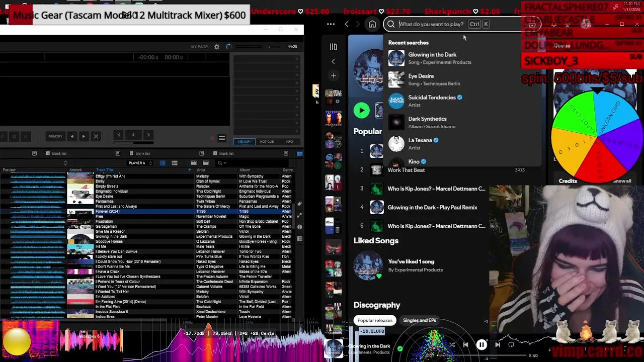Go back in Spotify navigation

(x=347, y=24)
